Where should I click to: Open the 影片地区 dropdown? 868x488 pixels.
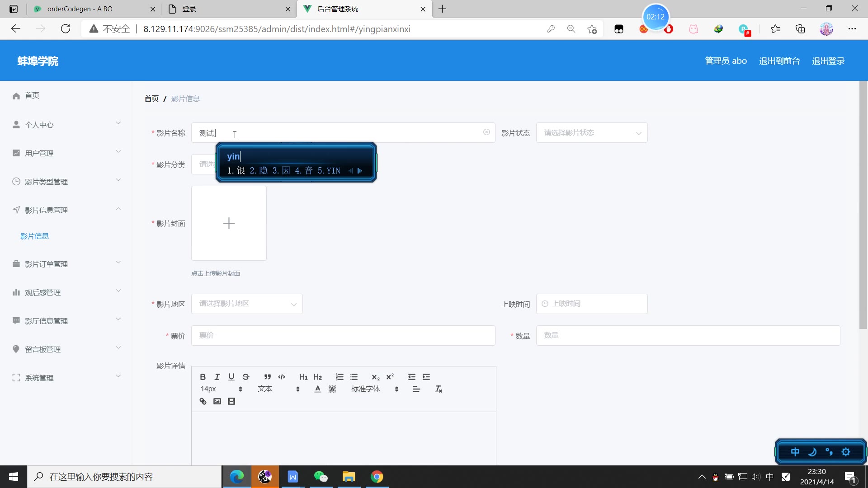coord(247,304)
